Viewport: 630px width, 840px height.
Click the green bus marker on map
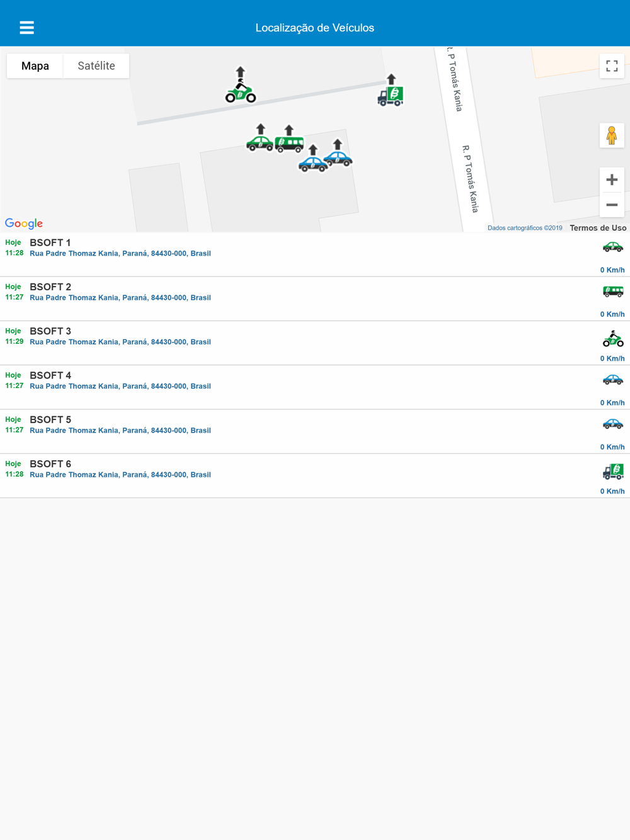point(289,145)
